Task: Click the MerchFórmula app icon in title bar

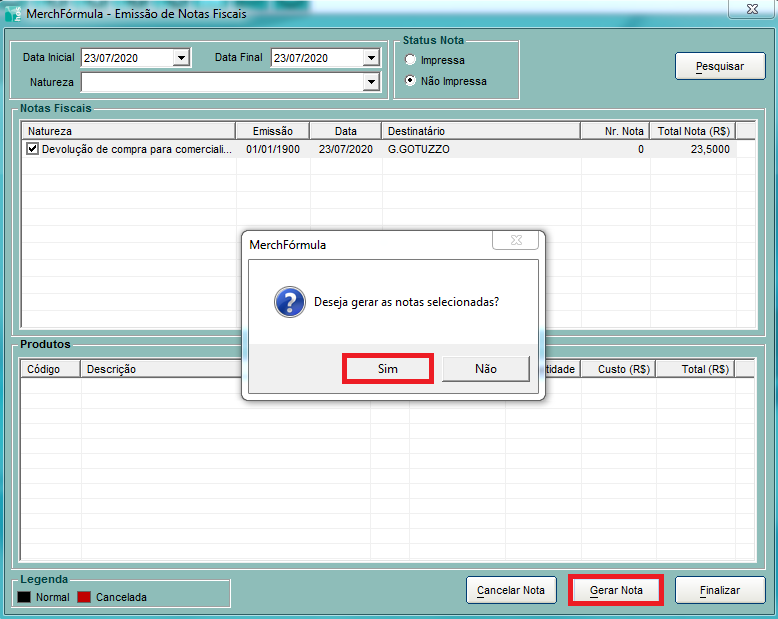Action: coord(13,14)
